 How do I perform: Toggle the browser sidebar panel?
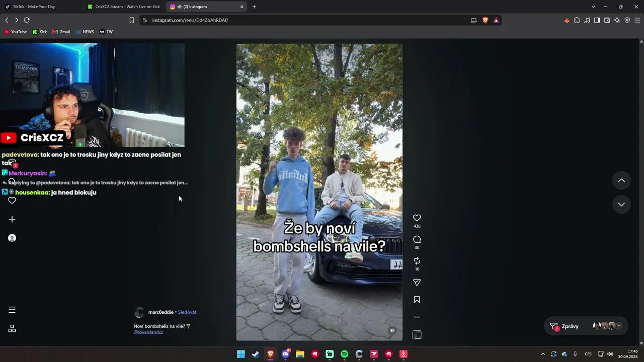pos(597,20)
